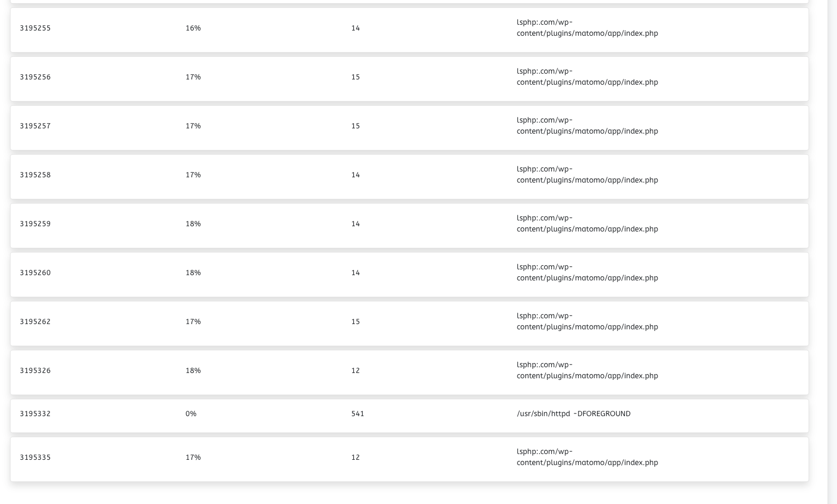Click the 18% value for process 3195259
This screenshot has height=504, width=837.
click(193, 224)
